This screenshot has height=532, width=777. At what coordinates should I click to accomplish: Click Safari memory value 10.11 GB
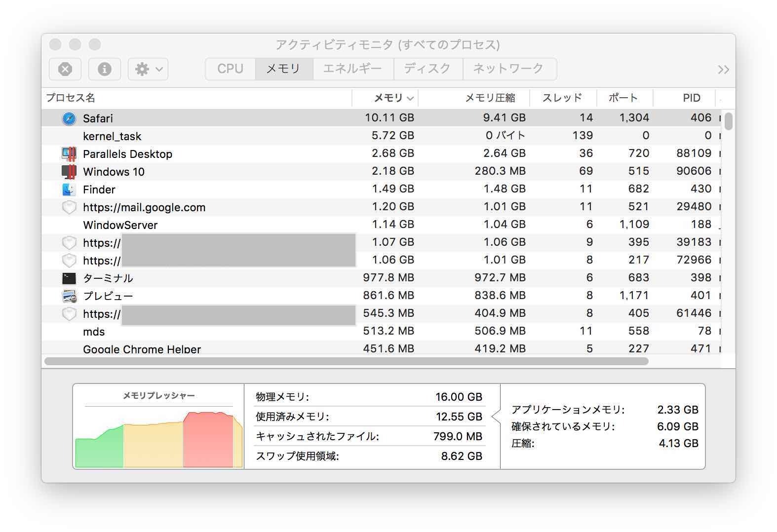click(x=389, y=118)
